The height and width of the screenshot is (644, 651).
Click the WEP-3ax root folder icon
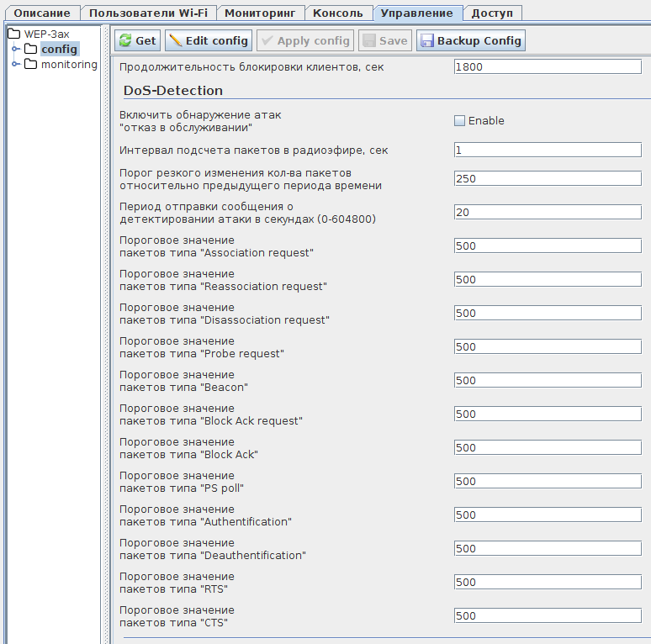(x=13, y=34)
